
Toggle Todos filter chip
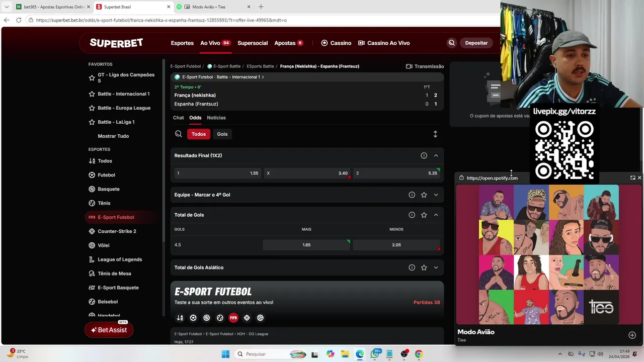click(x=199, y=134)
